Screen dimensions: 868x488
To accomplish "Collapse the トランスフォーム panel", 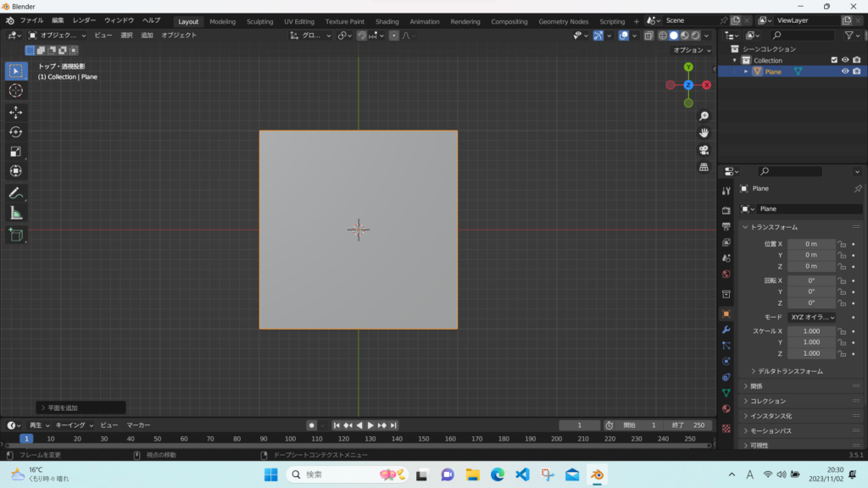I will (x=773, y=227).
